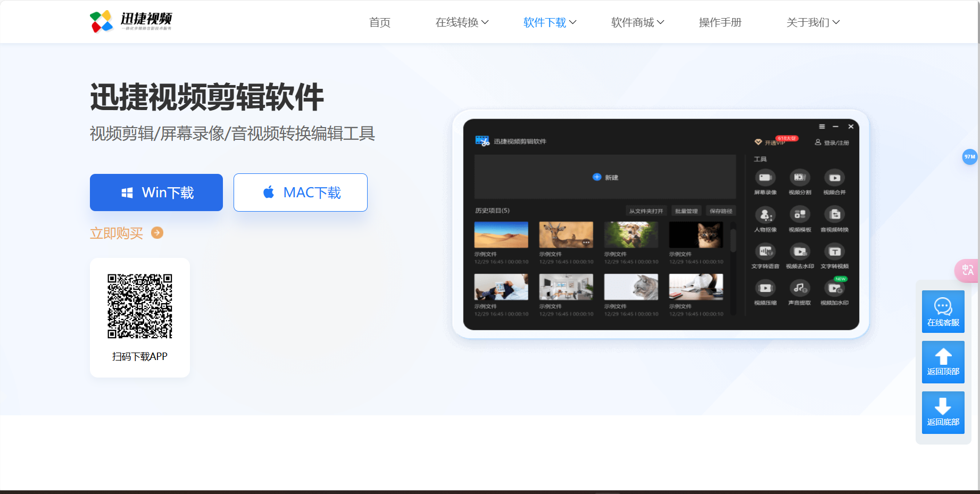
Task: Open the 视频去水印 watermark removal tool
Action: click(800, 255)
